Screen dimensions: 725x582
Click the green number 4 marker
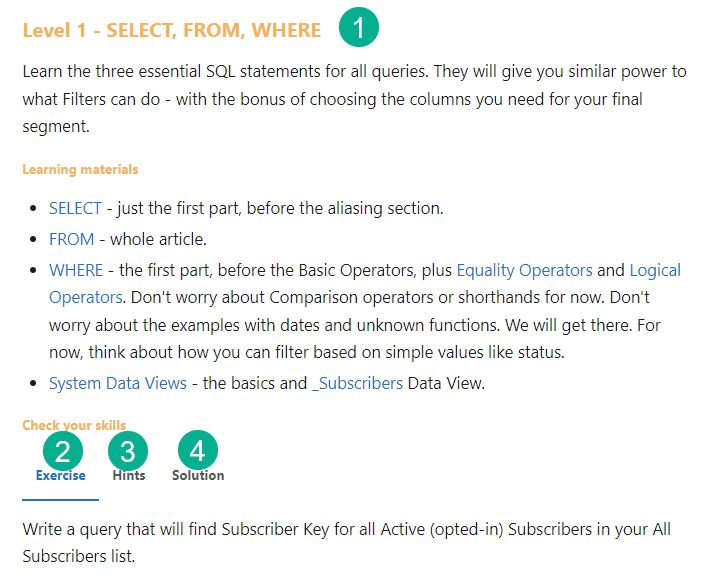click(x=197, y=451)
